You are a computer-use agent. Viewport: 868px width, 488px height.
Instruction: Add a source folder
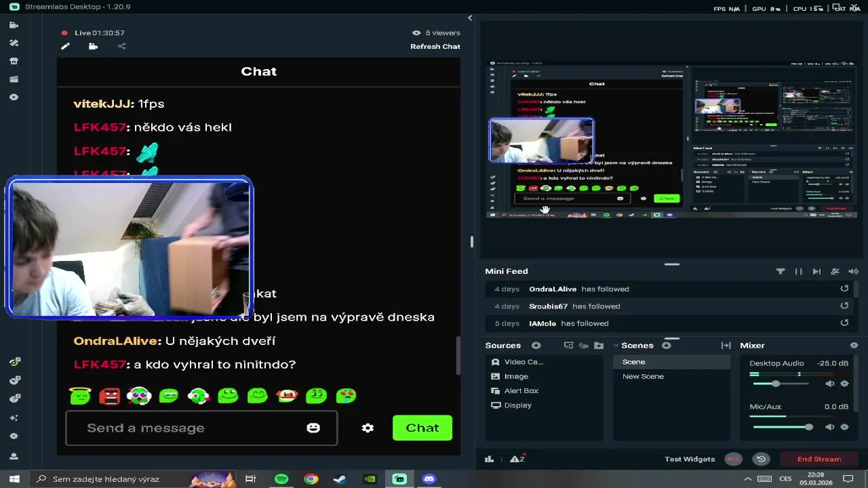(x=599, y=345)
